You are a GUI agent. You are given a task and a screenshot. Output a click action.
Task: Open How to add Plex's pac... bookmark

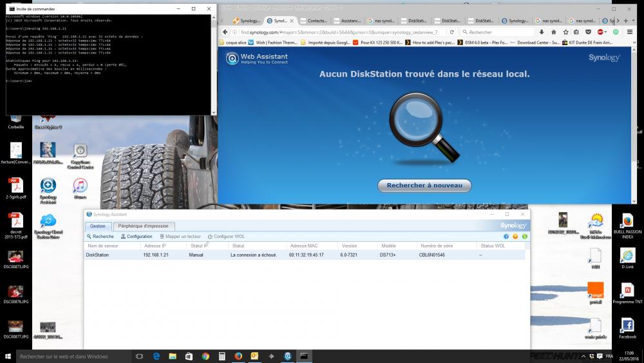coord(430,43)
